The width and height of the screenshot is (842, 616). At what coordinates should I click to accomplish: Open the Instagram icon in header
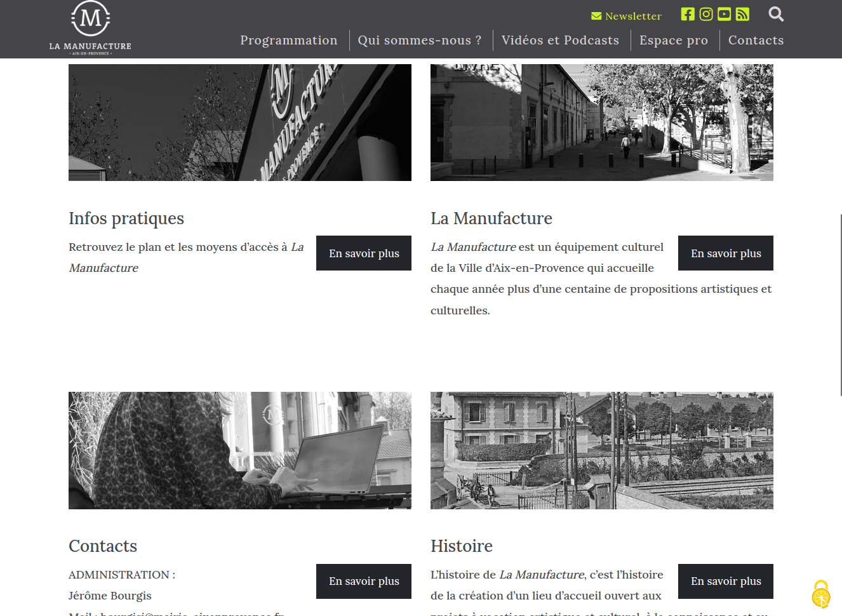705,14
